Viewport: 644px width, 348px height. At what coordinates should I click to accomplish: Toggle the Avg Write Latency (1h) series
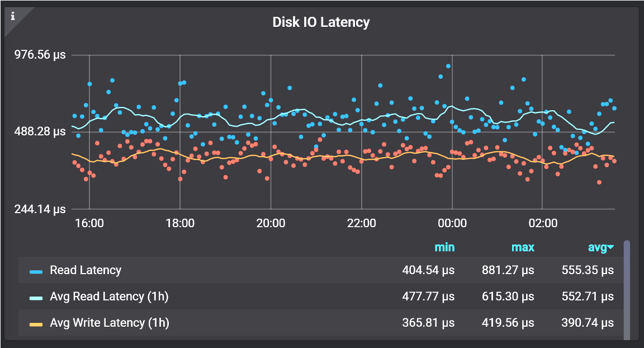pos(110,323)
